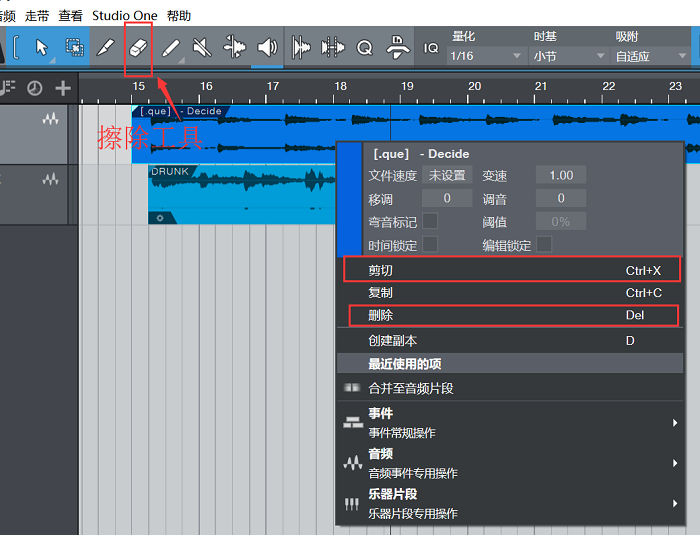Click the waveform strip-silence icon
Image resolution: width=700 pixels, height=535 pixels.
pos(333,47)
